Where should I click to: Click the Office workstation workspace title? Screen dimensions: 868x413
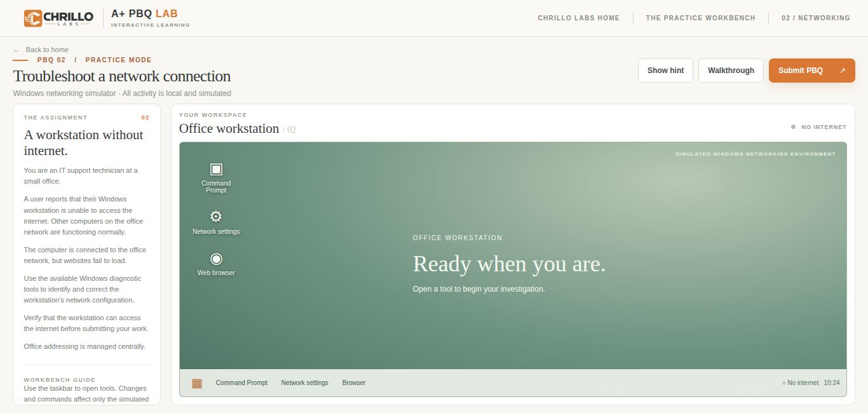(229, 129)
